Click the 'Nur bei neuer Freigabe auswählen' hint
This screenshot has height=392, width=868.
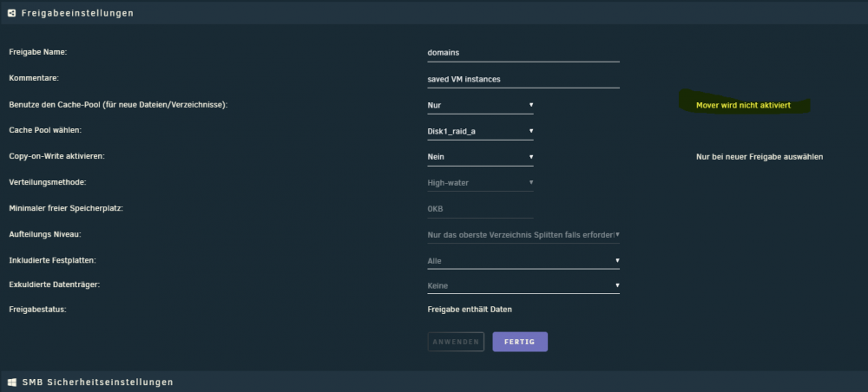click(x=759, y=157)
